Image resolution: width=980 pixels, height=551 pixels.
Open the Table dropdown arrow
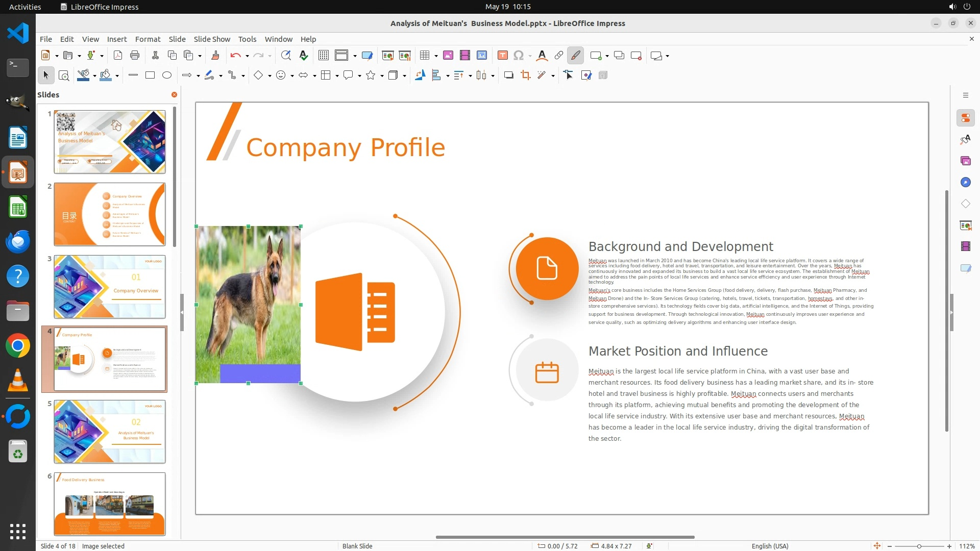click(436, 56)
